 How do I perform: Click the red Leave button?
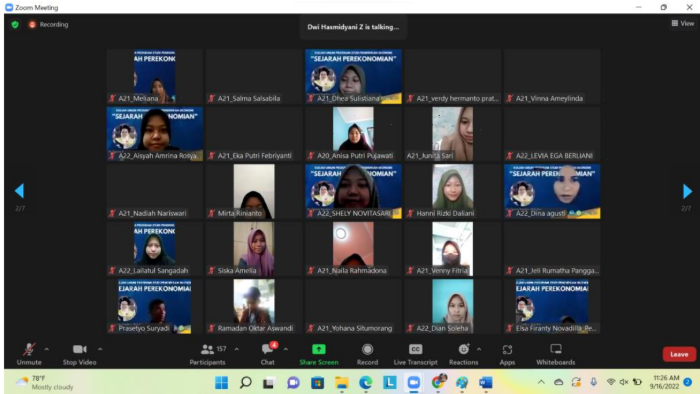(x=679, y=354)
